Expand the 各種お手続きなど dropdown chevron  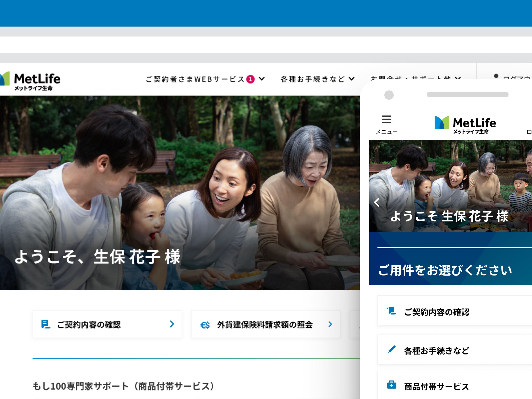coord(352,79)
